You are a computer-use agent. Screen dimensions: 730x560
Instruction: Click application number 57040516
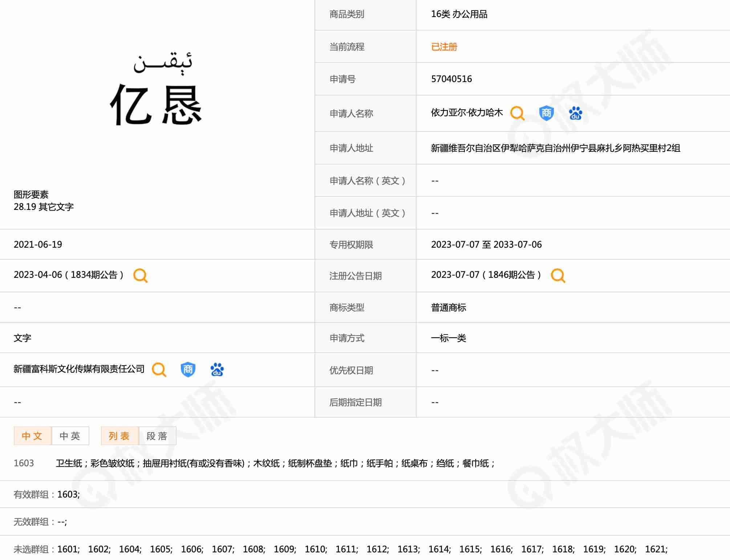[x=451, y=79]
